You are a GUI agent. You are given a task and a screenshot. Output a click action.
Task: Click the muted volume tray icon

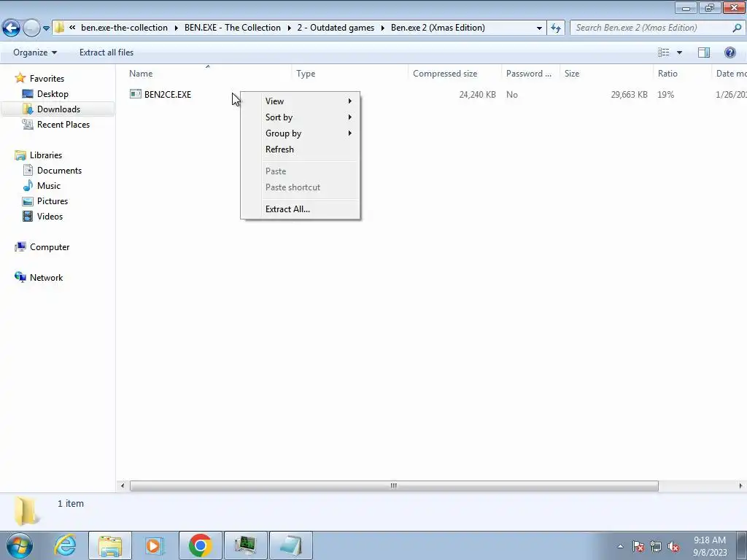pos(673,547)
